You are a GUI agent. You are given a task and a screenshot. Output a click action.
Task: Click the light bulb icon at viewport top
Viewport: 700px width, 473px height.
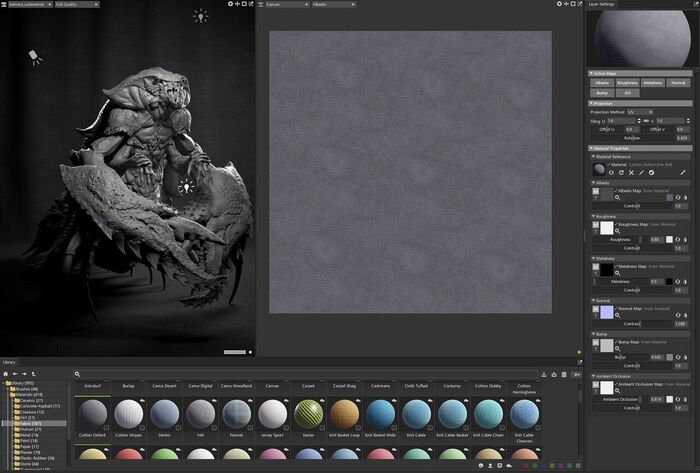tap(200, 16)
